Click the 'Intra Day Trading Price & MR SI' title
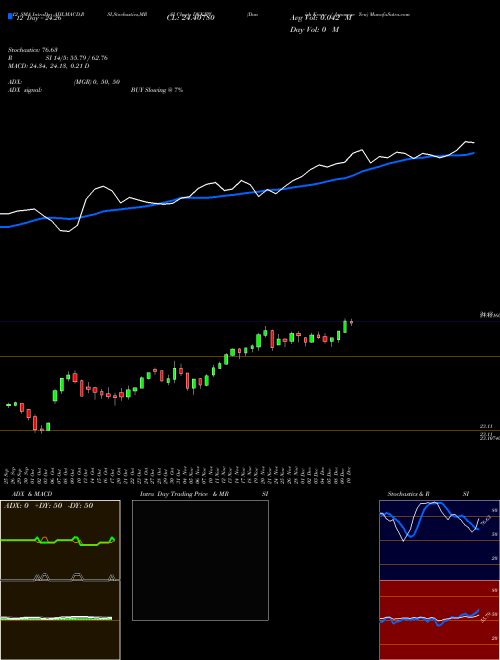Viewport: 500px width, 660px height. [204, 494]
